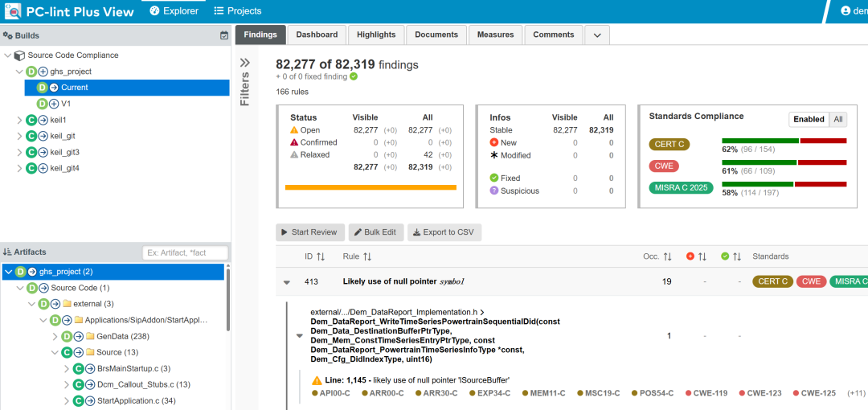868x410 pixels.
Task: Switch to the Findings tab
Action: coord(260,35)
